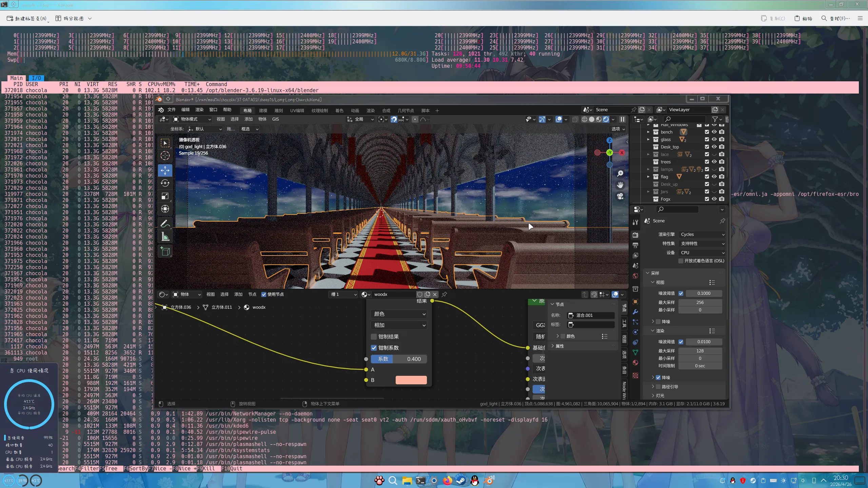Enable clamp result checkbox in Mix node
868x488 pixels.
click(x=374, y=337)
